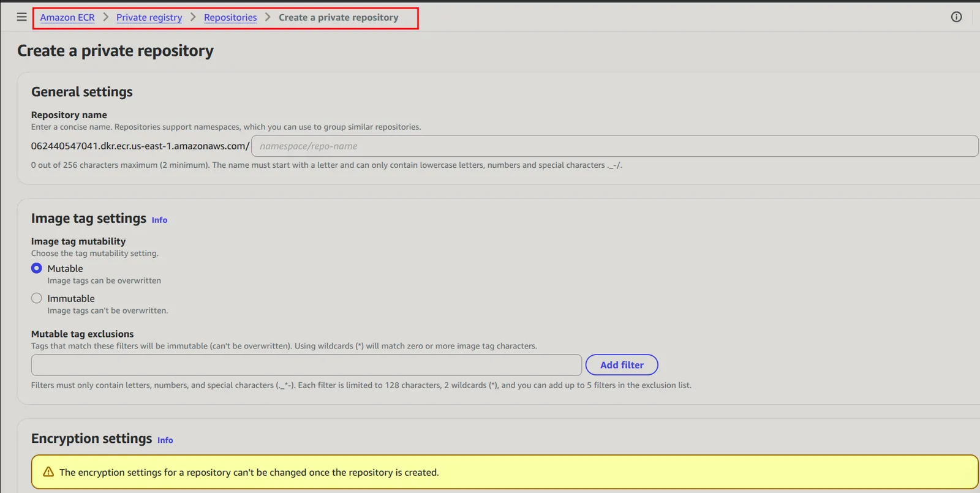Image resolution: width=980 pixels, height=493 pixels.
Task: Select the Mutable tag option
Action: tap(37, 268)
